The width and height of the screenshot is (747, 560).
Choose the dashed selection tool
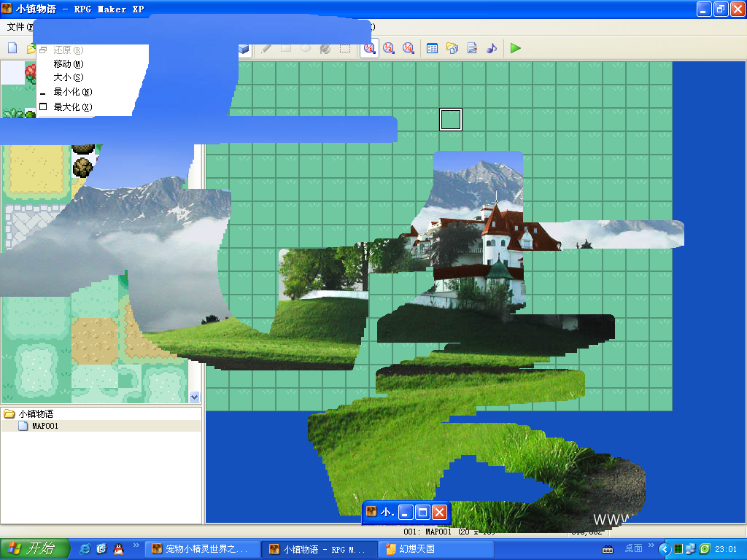(345, 48)
